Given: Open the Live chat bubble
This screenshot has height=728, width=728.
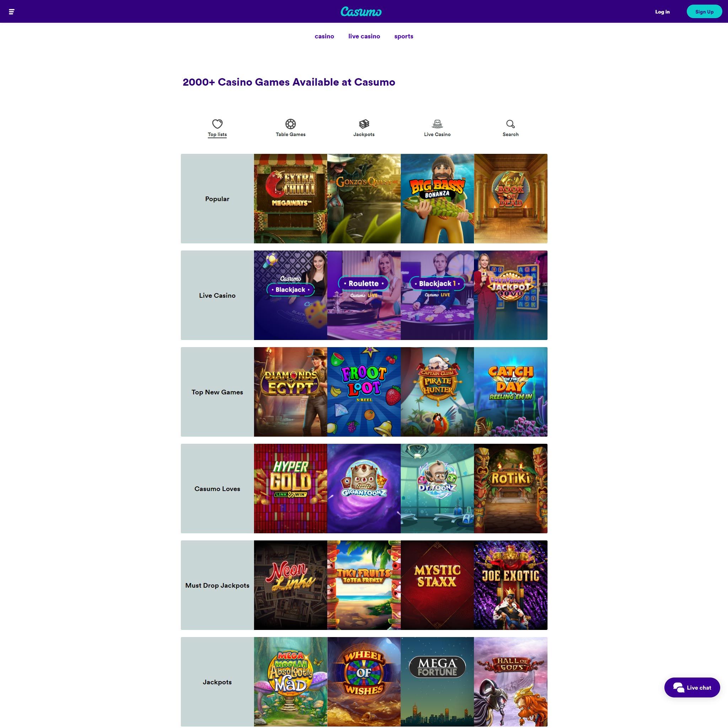Looking at the screenshot, I should coord(692,688).
